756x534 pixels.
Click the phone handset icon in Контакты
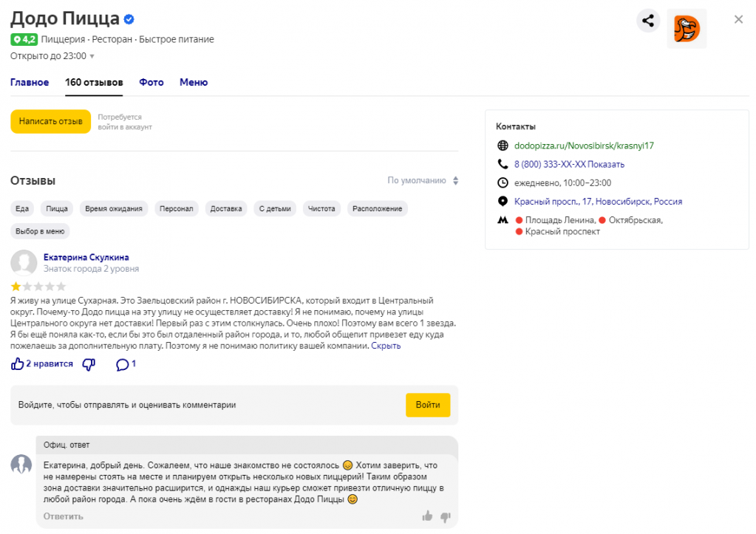tap(503, 165)
